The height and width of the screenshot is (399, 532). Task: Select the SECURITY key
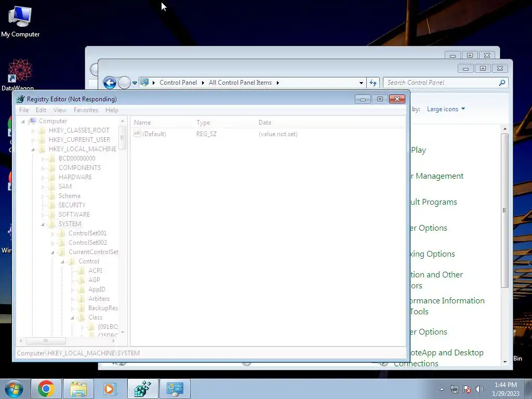pos(72,205)
